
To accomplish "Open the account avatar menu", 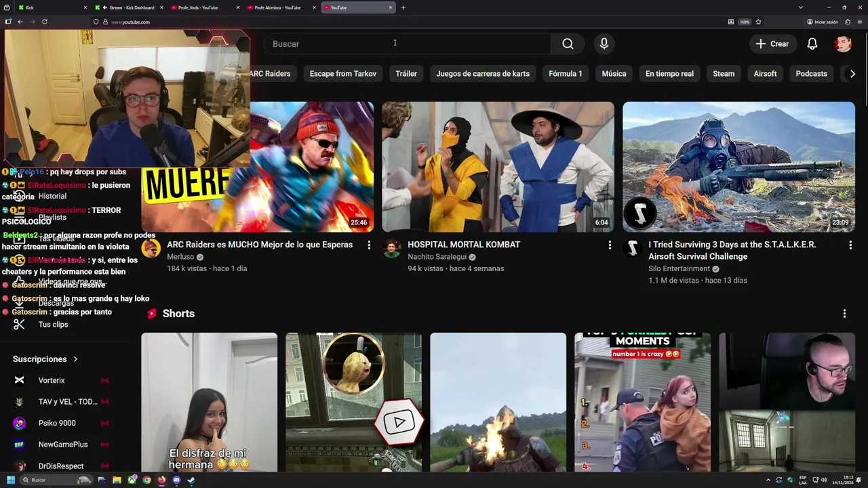I will [x=843, y=44].
